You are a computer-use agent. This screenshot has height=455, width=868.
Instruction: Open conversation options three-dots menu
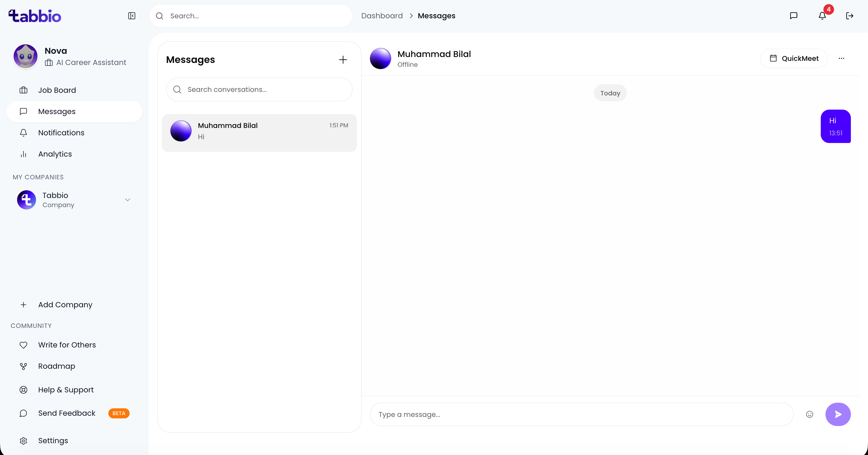pos(841,58)
